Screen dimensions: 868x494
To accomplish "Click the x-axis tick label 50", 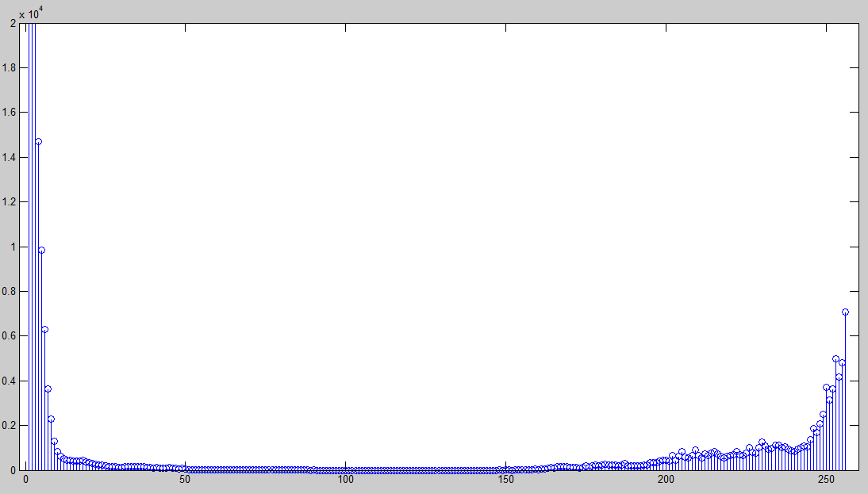I will tap(185, 481).
